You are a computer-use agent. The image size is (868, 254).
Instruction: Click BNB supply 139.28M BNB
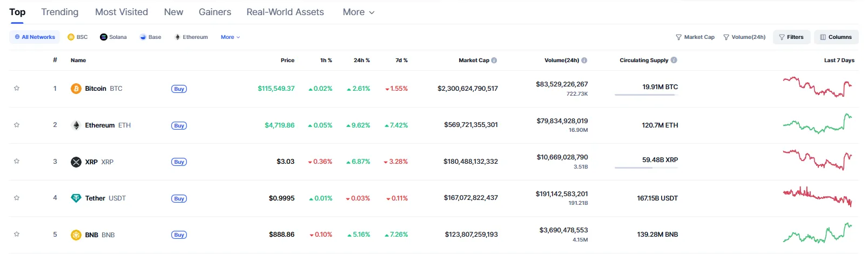pos(657,235)
